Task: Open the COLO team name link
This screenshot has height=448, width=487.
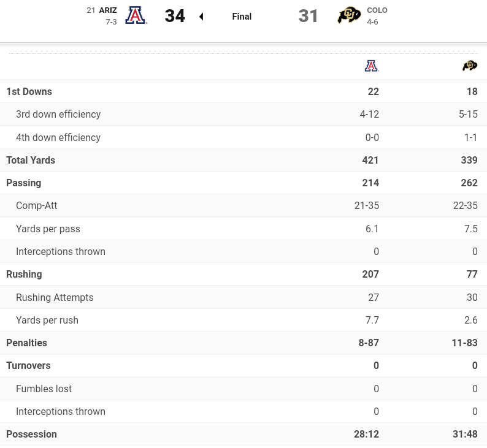Action: pyautogui.click(x=377, y=10)
